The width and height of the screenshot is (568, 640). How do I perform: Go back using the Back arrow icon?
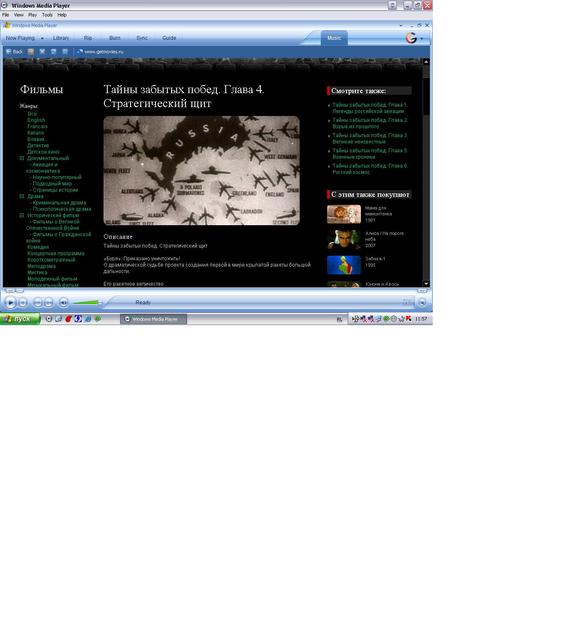tap(9, 51)
